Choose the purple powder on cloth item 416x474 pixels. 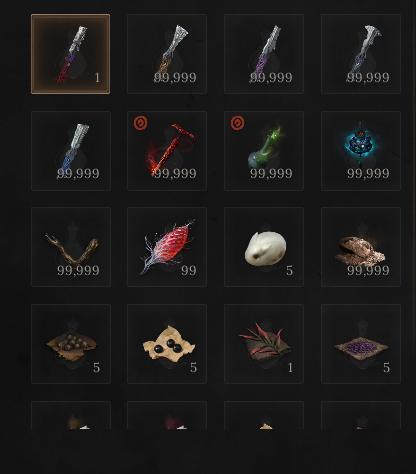(361, 344)
